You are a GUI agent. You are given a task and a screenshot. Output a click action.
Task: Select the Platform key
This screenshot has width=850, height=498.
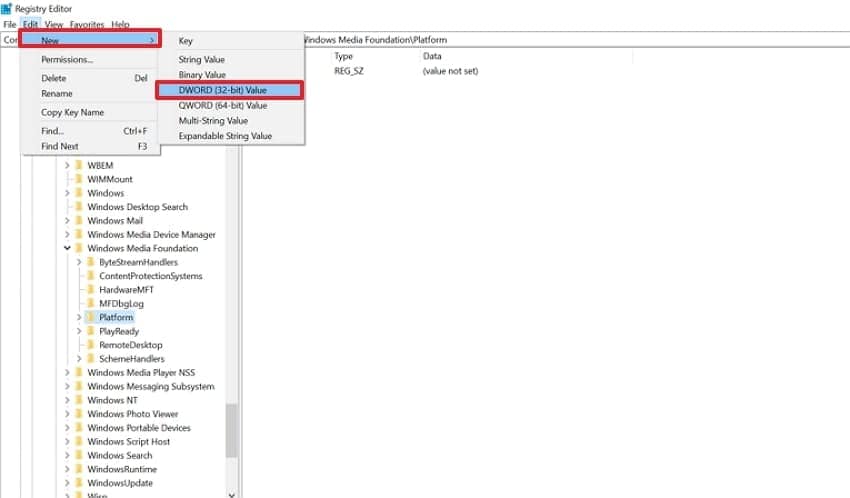116,318
